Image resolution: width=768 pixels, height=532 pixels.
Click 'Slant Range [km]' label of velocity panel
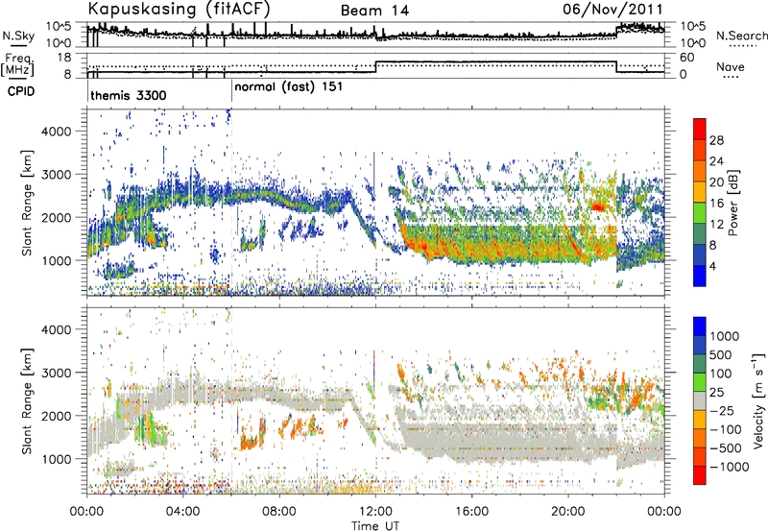pyautogui.click(x=27, y=400)
